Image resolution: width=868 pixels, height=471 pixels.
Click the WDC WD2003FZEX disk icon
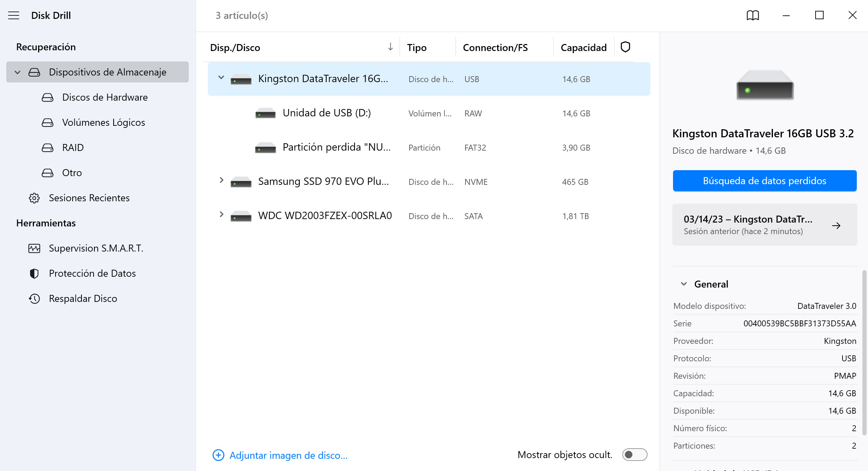coord(241,216)
